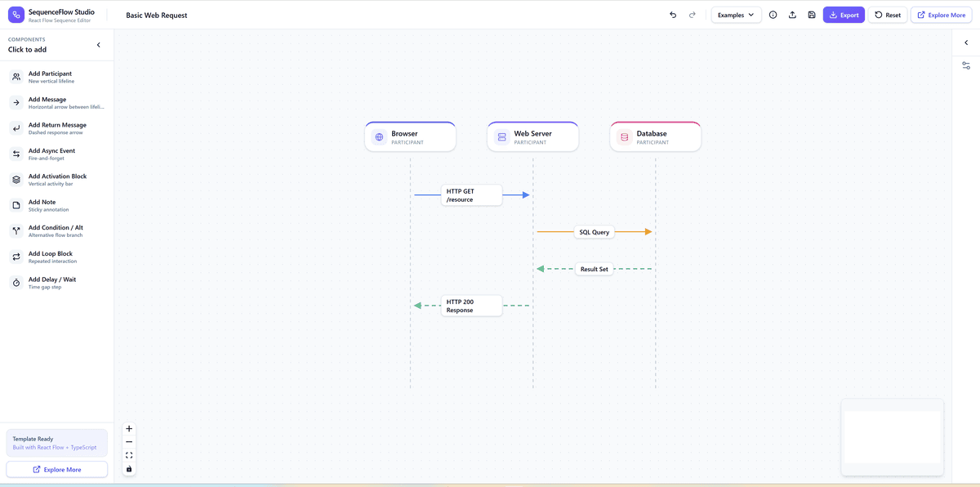Select Add Participant component
980x487 pixels.
[x=57, y=77]
